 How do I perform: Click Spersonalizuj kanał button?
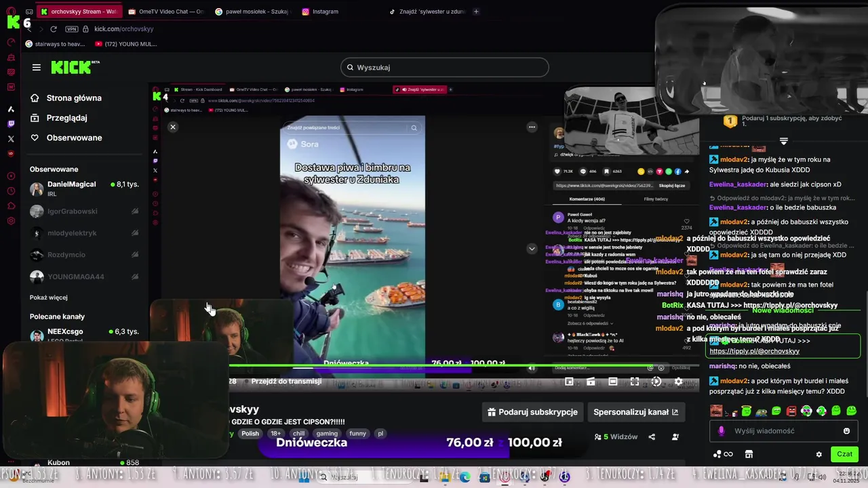point(635,412)
